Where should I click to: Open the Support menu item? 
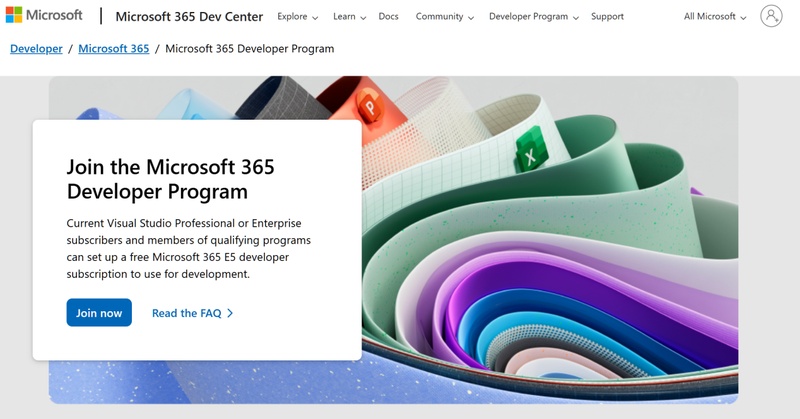607,16
